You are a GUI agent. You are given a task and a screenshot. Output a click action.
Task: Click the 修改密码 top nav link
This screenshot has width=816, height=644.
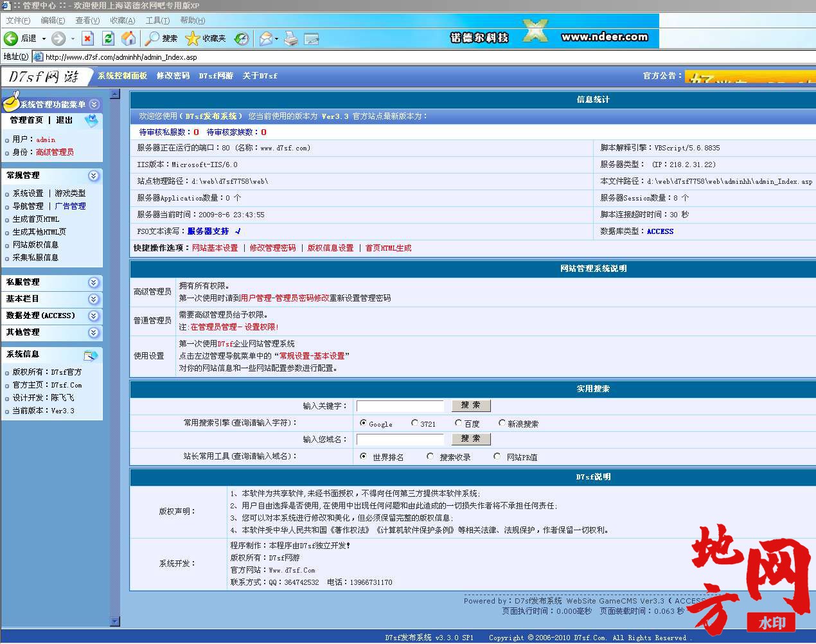173,76
